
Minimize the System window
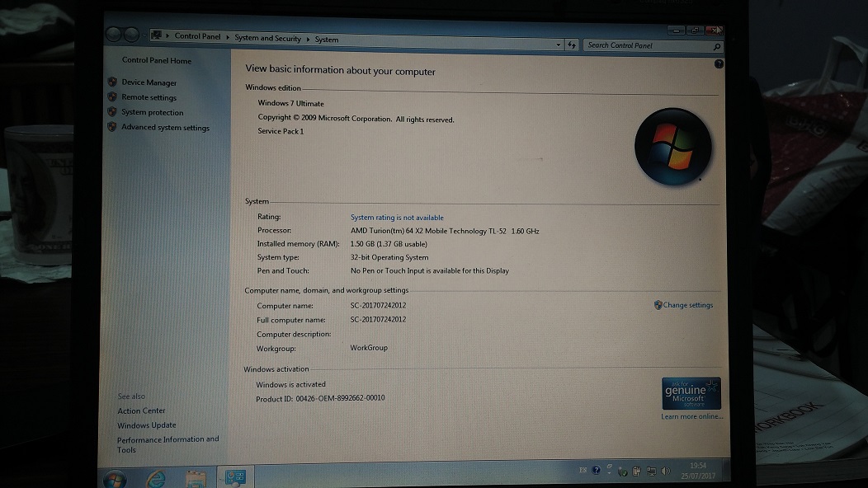click(676, 30)
